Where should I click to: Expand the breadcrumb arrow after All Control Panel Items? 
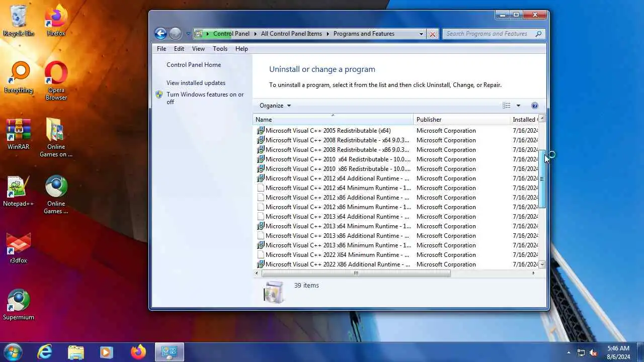point(328,34)
